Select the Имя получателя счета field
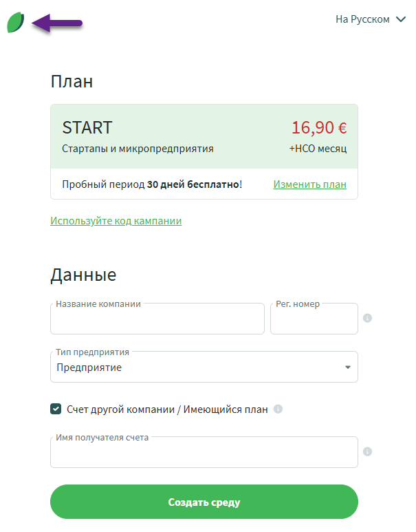The image size is (416, 532). click(x=204, y=454)
